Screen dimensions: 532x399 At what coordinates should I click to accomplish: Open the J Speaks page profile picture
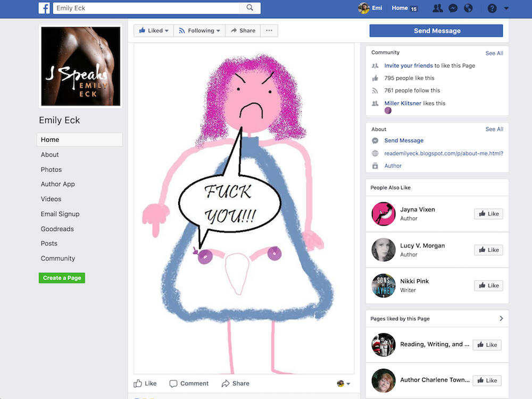(81, 66)
